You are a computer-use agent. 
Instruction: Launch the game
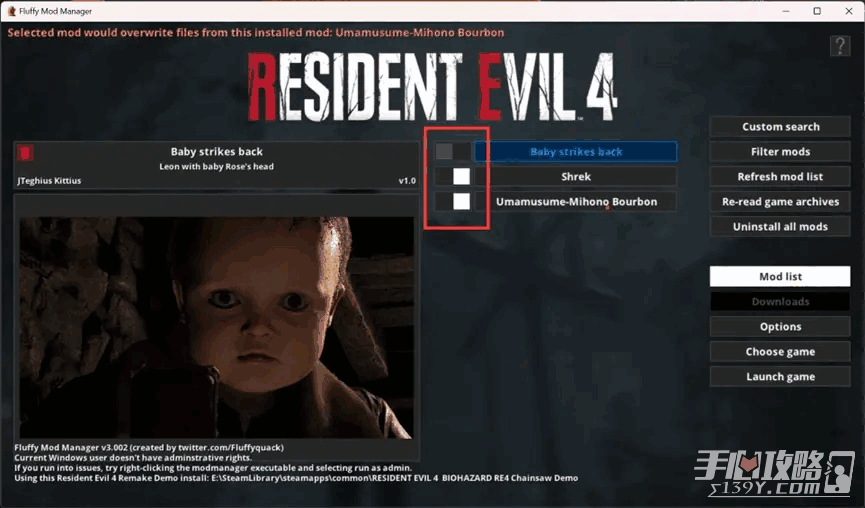pos(780,377)
